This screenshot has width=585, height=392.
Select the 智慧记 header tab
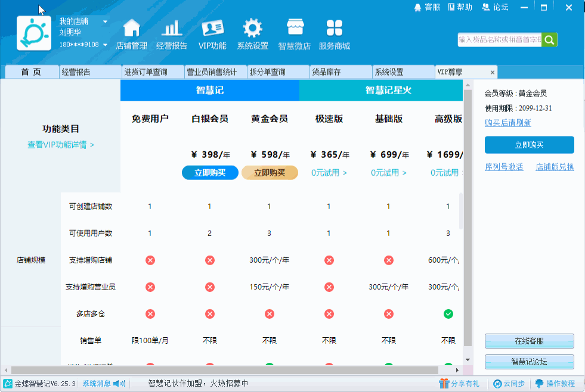[210, 90]
